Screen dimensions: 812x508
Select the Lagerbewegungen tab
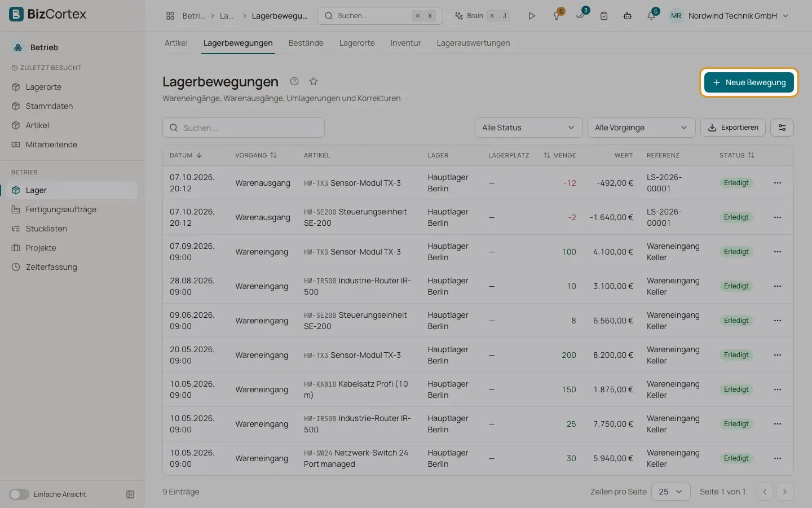pos(238,43)
